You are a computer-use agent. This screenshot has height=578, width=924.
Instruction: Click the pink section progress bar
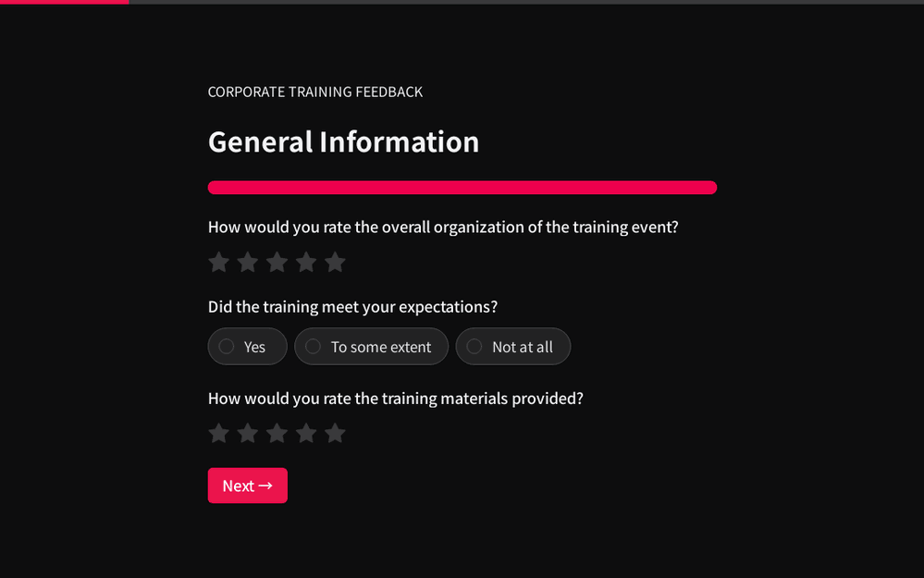click(462, 188)
